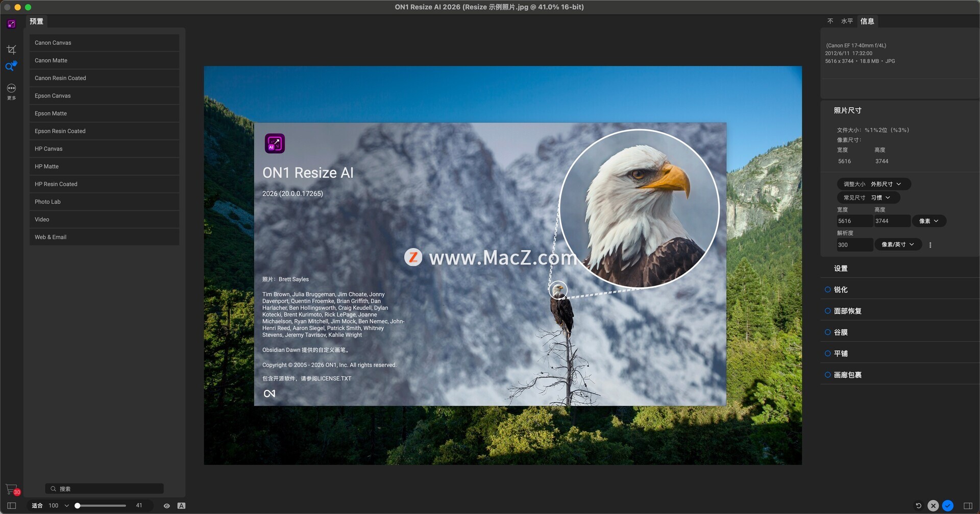Click the zoom slider handle
980x514 pixels.
(78, 506)
